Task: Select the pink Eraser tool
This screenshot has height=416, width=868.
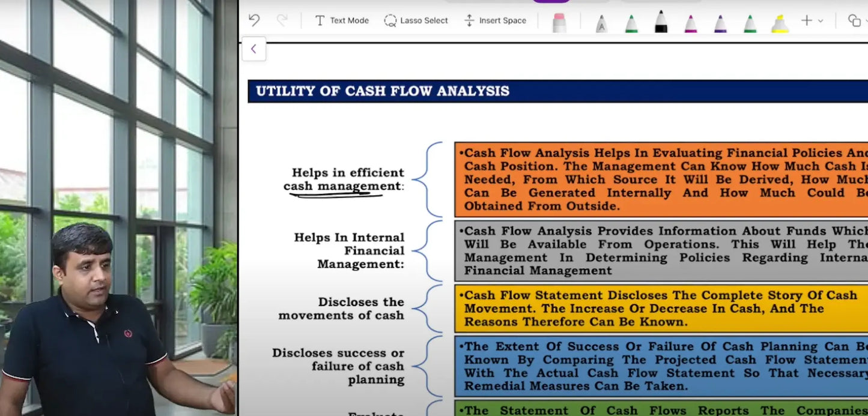Action: [559, 22]
